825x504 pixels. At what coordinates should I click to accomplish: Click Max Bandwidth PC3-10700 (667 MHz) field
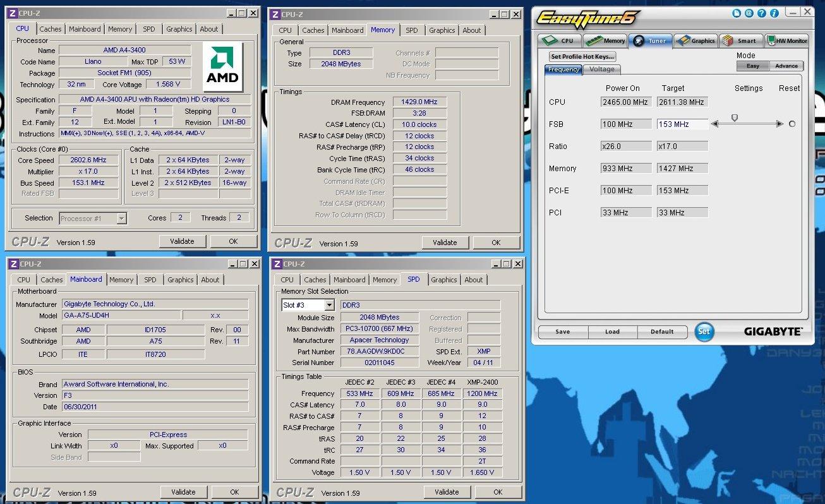point(380,329)
